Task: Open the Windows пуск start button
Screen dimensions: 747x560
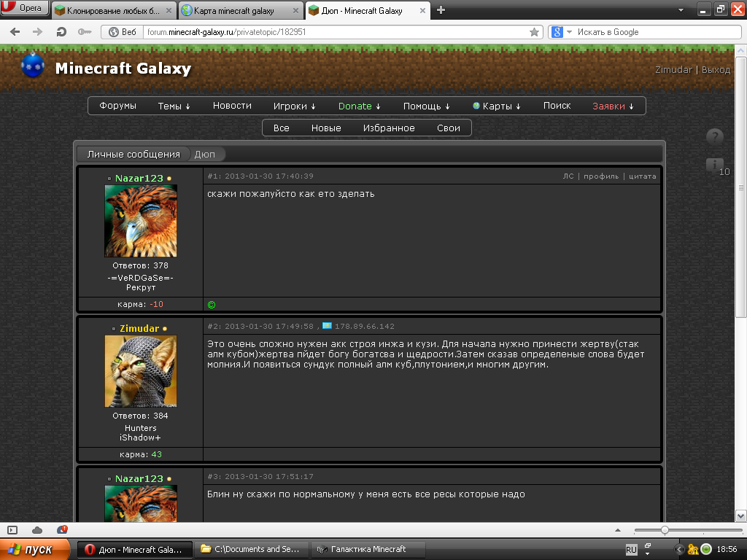Action: (35, 550)
